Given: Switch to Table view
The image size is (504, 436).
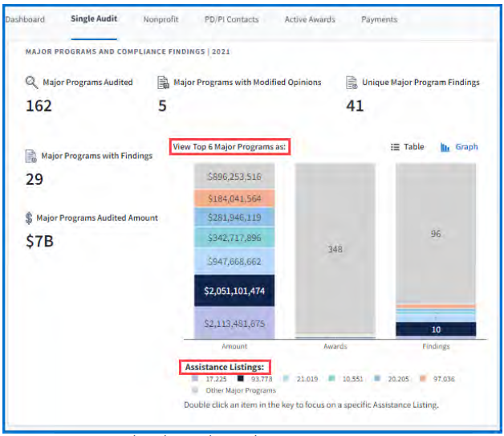Looking at the screenshot, I should [407, 147].
